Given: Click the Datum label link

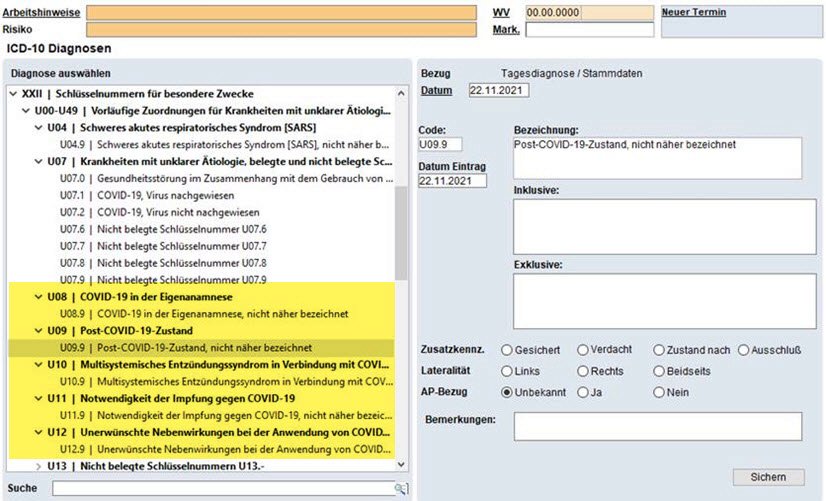Looking at the screenshot, I should click(436, 91).
